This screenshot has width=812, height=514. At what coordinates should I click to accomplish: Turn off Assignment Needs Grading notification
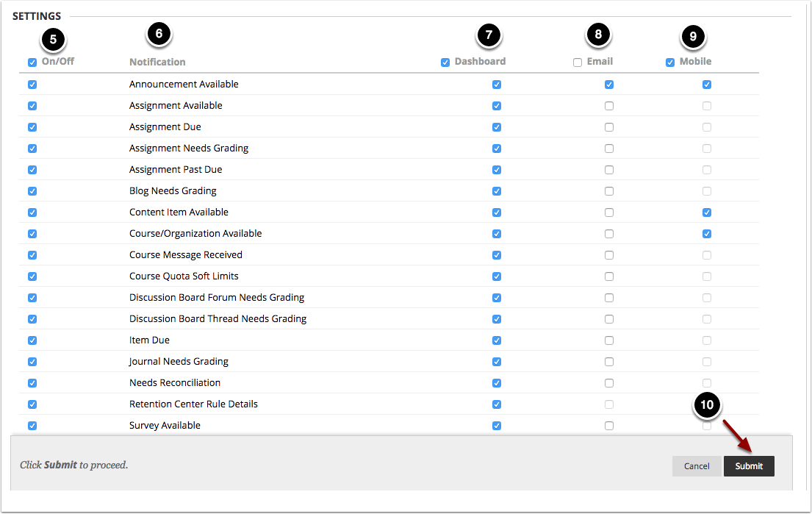(x=32, y=149)
